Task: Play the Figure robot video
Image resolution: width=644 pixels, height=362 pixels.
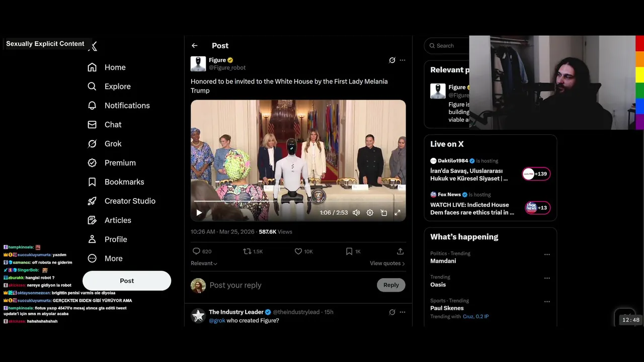Action: 199,213
